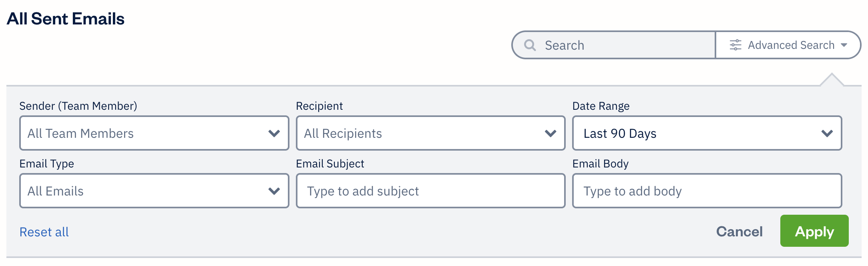This screenshot has height=266, width=868.
Task: Click the chevron on the All Team Members dropdown
Action: 274,133
